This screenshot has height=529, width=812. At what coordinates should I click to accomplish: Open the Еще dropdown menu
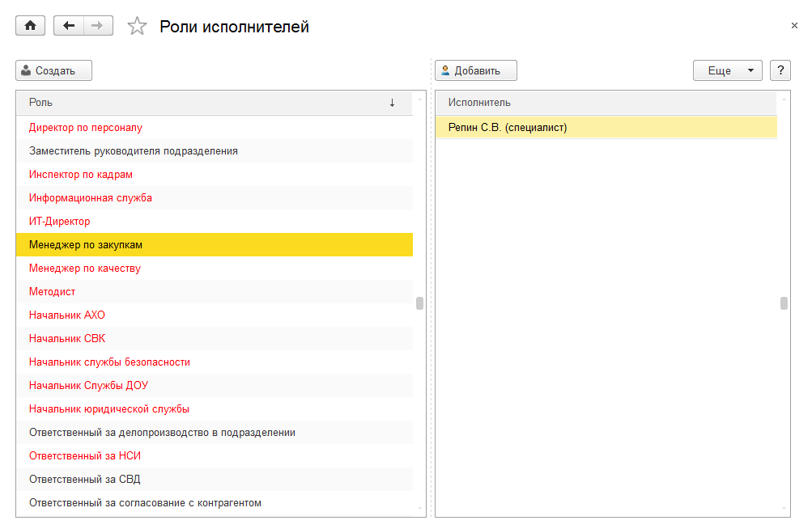pos(727,70)
